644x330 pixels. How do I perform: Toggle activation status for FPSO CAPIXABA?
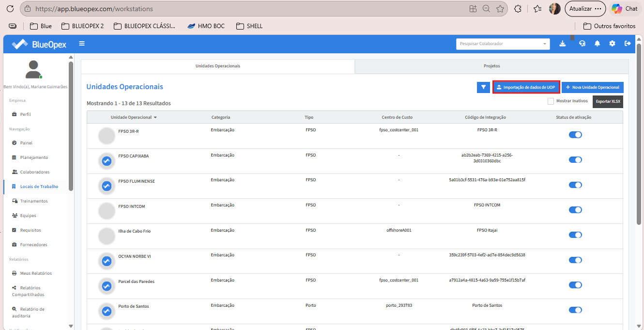point(575,160)
